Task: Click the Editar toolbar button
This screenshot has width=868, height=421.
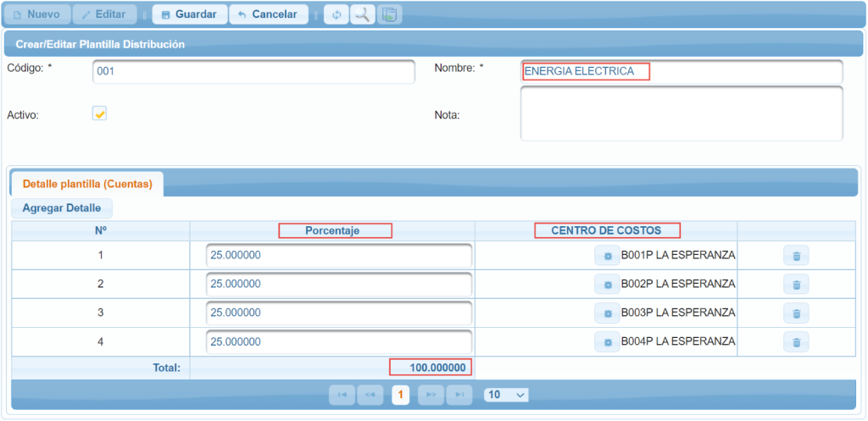Action: [104, 15]
